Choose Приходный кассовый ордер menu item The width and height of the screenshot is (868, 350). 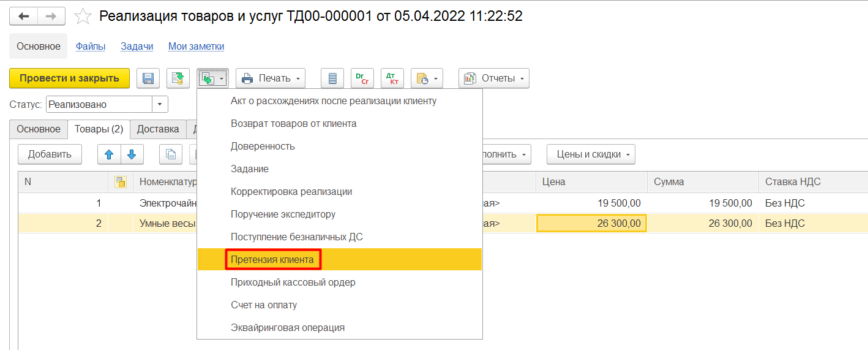pos(340,282)
